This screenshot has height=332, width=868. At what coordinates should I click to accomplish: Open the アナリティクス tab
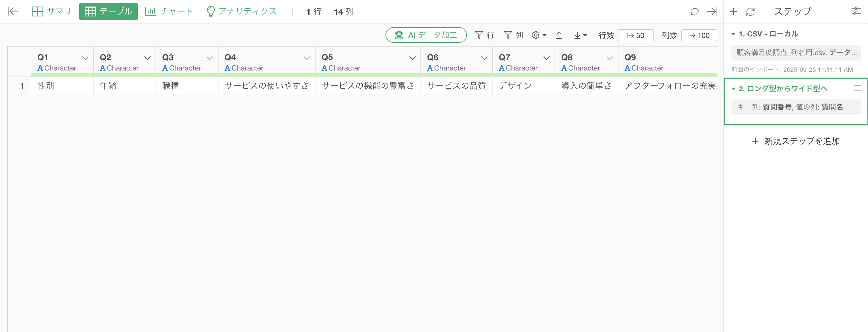[241, 11]
